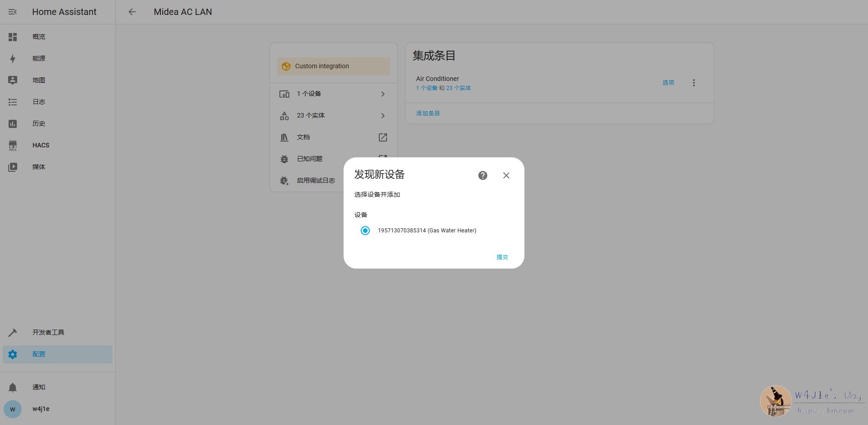
Task: Open the 日志 (Logbook) sidebar icon
Action: click(x=13, y=102)
